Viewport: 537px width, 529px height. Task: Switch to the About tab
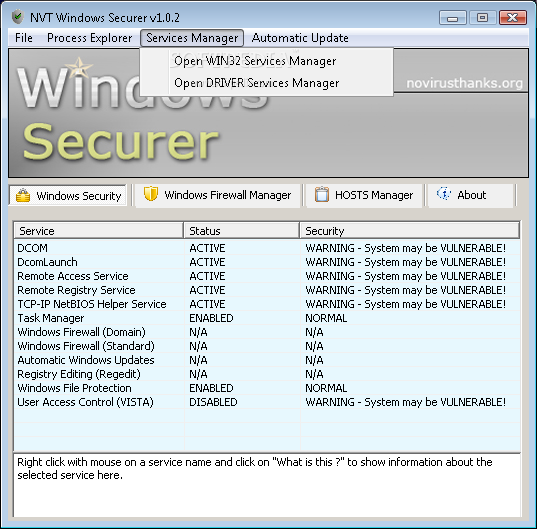(471, 195)
